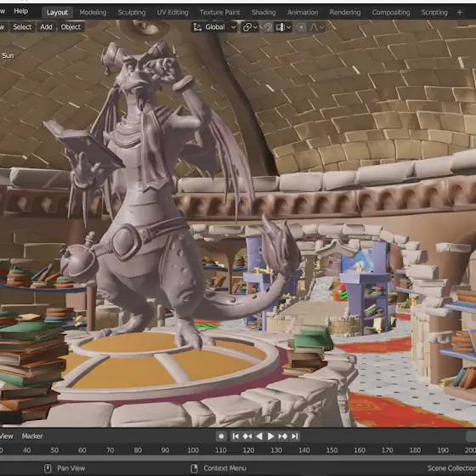The height and width of the screenshot is (476, 476).
Task: Open the Help menu
Action: (x=20, y=11)
